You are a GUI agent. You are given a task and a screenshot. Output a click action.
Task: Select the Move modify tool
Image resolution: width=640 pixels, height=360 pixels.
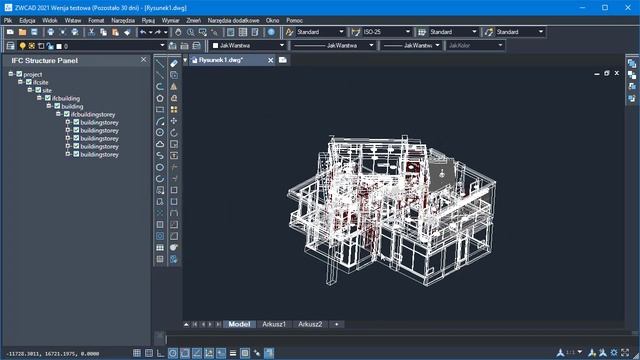(174, 121)
